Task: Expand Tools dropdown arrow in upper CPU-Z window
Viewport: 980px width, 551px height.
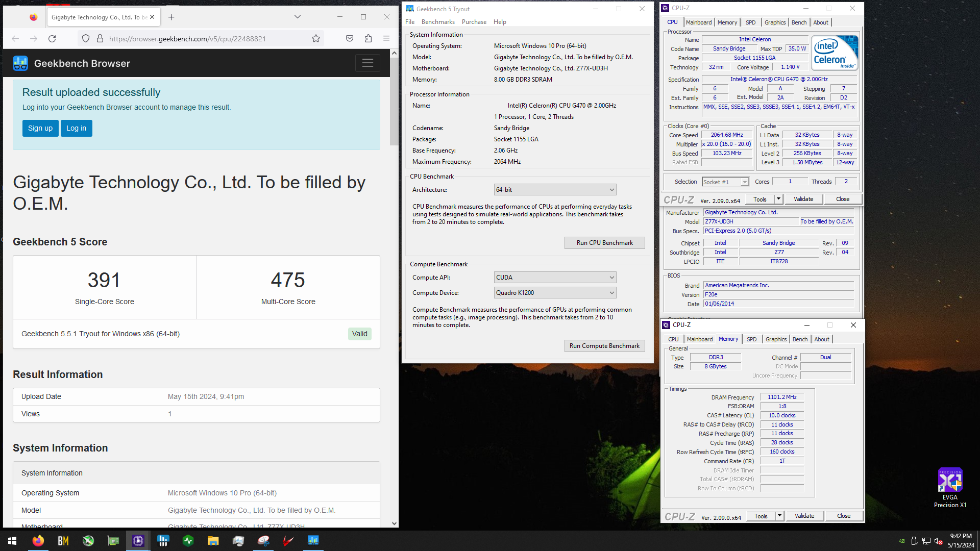Action: [779, 199]
